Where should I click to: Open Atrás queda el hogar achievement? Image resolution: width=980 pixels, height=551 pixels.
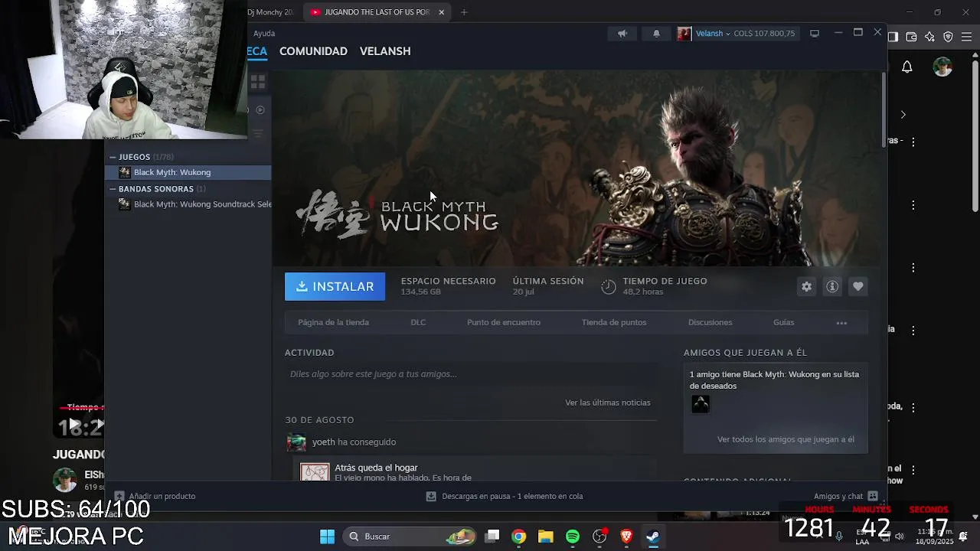(x=376, y=468)
